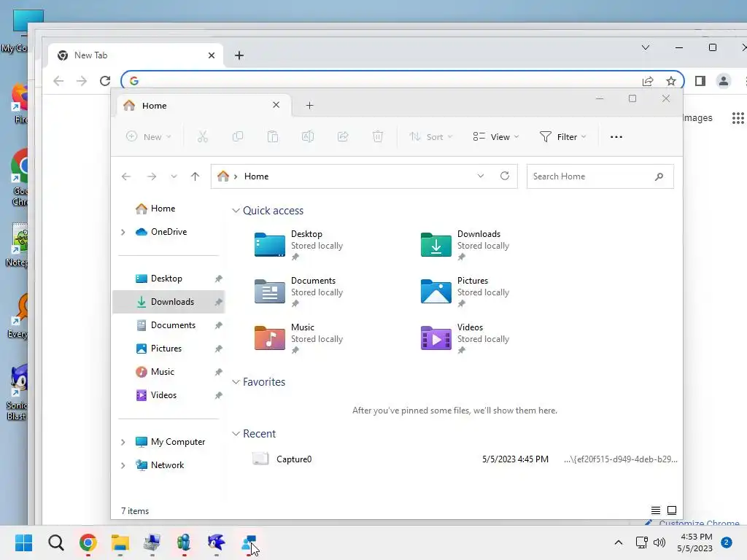Go forward with Explorer's forward arrow

152,176
